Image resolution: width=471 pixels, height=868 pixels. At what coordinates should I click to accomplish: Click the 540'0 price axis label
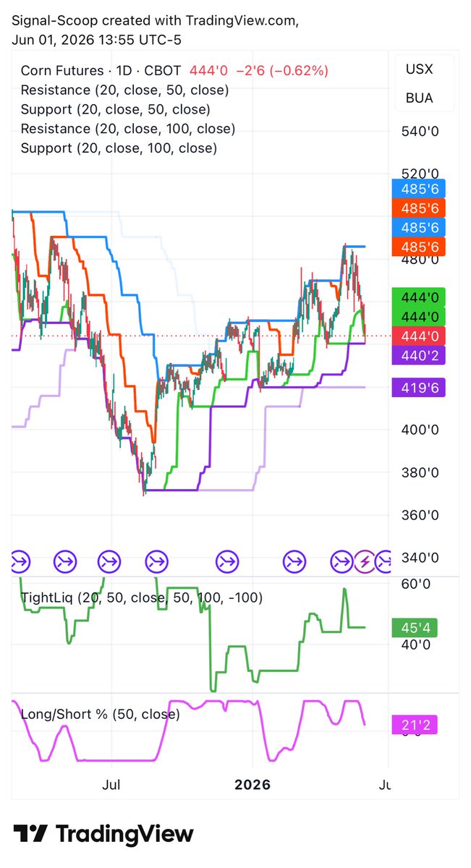pos(421,132)
